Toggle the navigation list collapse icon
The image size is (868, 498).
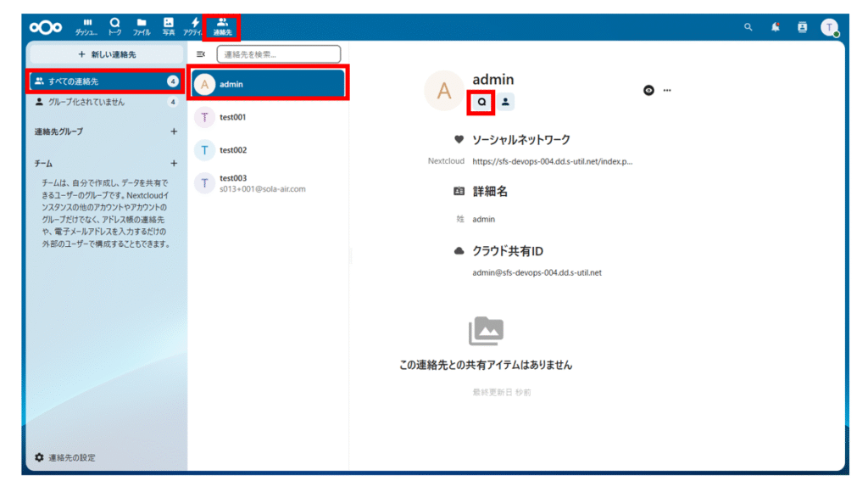click(x=201, y=54)
